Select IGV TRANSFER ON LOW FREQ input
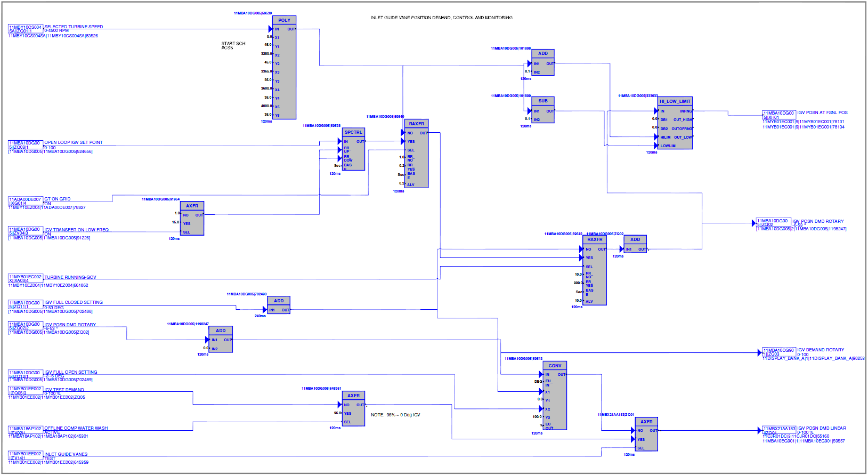This screenshot has width=868, height=475. [76, 230]
